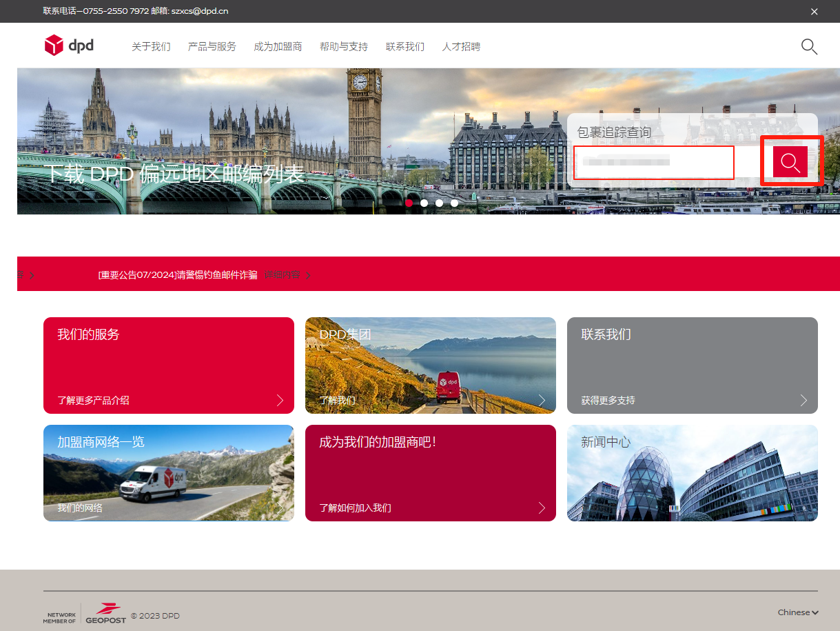
Task: Click the © 2023 DPD footer text
Action: point(155,616)
